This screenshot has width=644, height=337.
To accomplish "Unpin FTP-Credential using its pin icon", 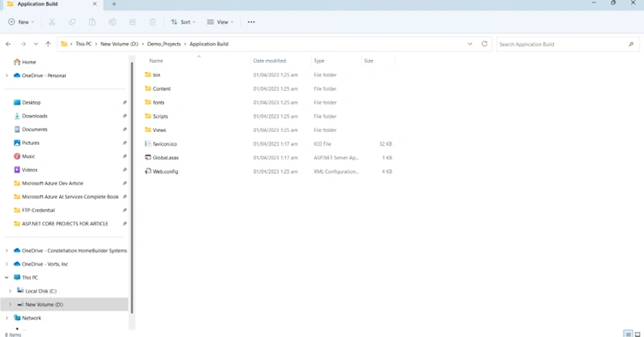I will [x=124, y=210].
